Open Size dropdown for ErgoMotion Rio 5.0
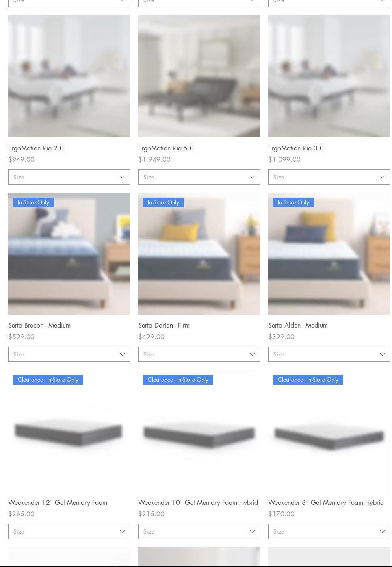Screen dimensions: 392x567 (x=199, y=177)
